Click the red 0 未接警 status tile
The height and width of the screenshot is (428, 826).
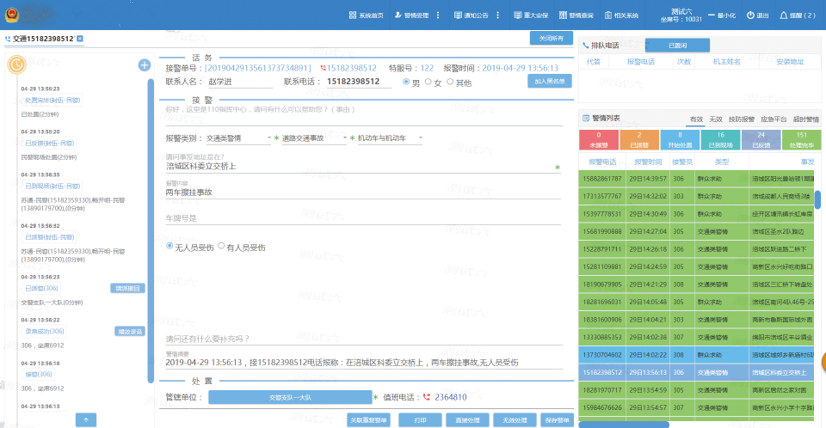pyautogui.click(x=598, y=140)
